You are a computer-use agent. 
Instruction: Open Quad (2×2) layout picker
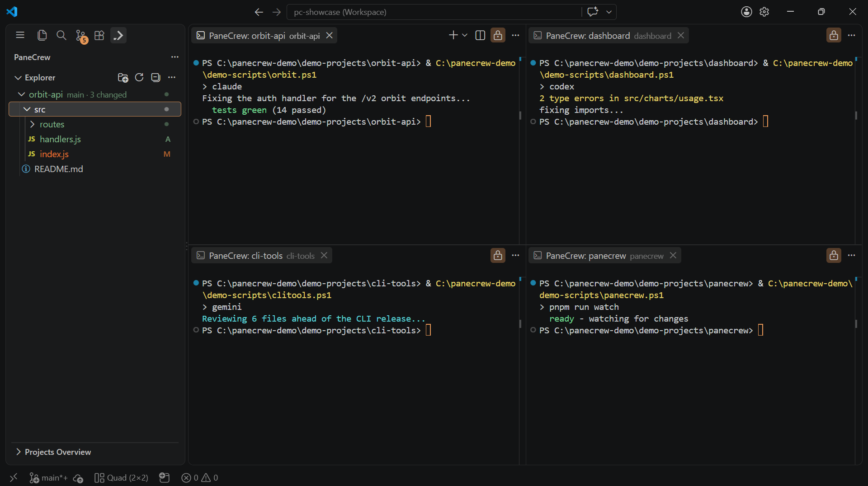pos(122,477)
